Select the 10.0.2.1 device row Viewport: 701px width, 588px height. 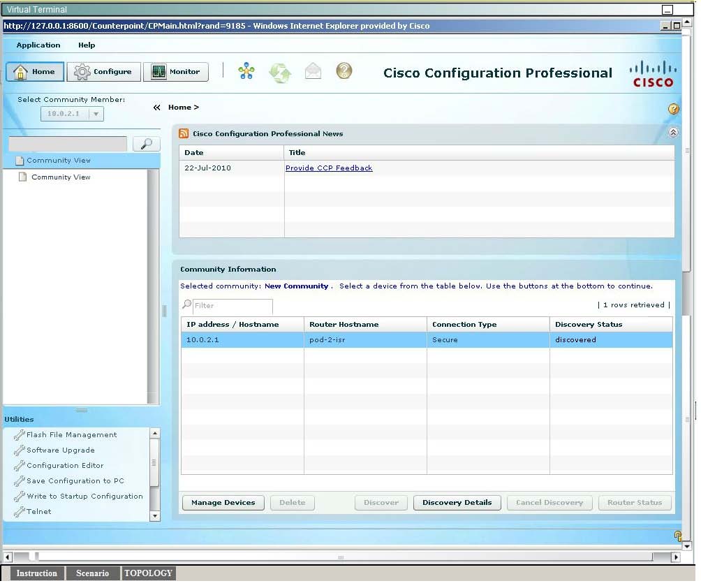click(x=427, y=340)
